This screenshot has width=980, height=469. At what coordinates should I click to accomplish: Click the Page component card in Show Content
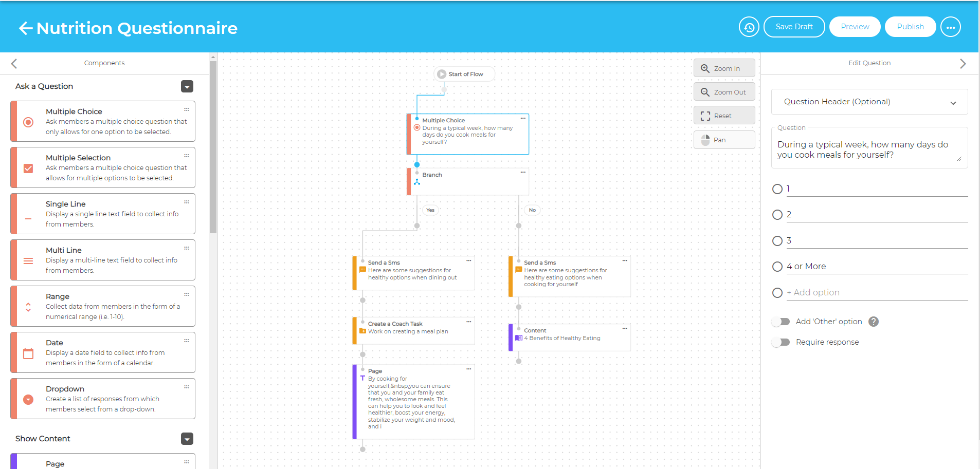pos(103,461)
